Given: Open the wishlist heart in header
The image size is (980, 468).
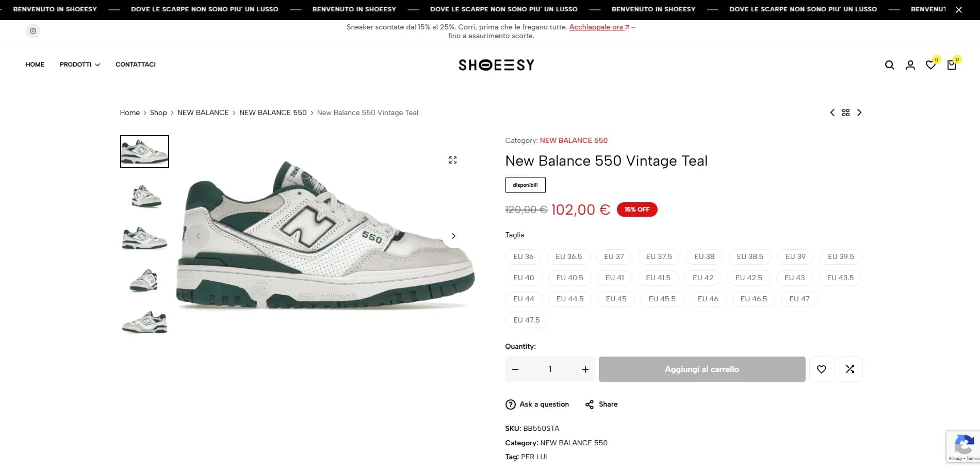Looking at the screenshot, I should pos(930,65).
